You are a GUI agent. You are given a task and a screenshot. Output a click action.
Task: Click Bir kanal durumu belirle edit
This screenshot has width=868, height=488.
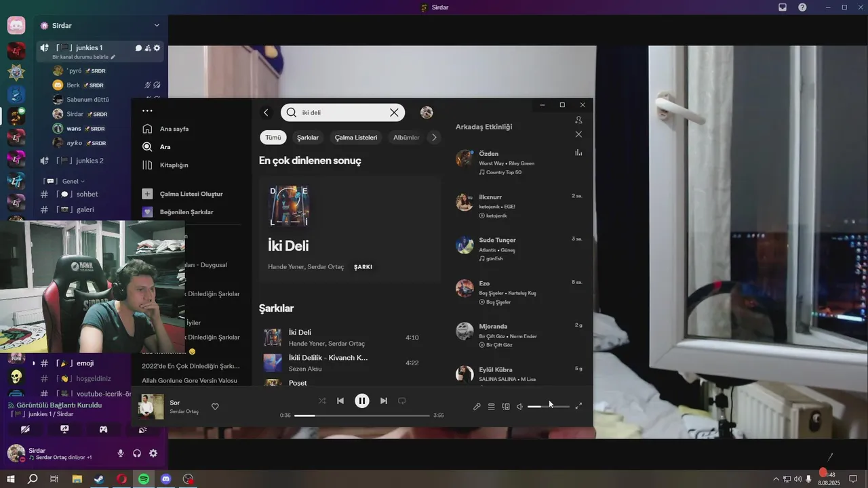click(84, 58)
